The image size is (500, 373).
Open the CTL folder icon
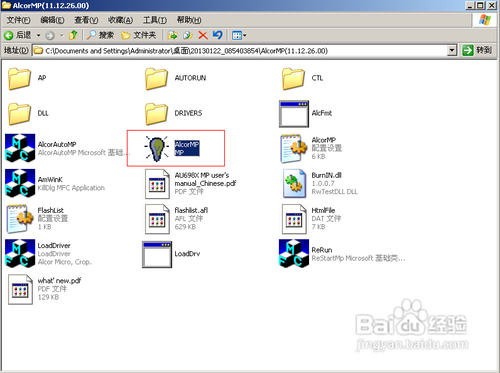[x=293, y=79]
